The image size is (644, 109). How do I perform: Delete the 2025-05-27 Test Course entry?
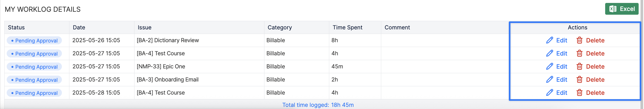(590, 53)
